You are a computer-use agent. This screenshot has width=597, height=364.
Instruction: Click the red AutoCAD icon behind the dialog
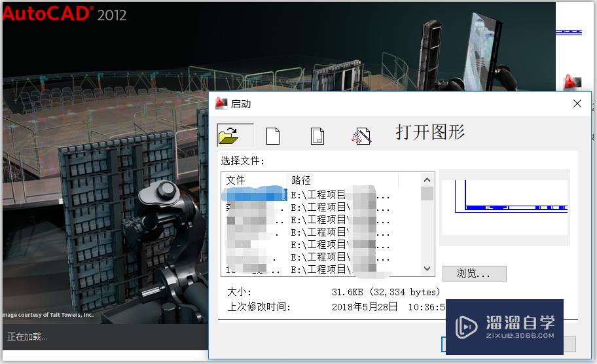572,82
